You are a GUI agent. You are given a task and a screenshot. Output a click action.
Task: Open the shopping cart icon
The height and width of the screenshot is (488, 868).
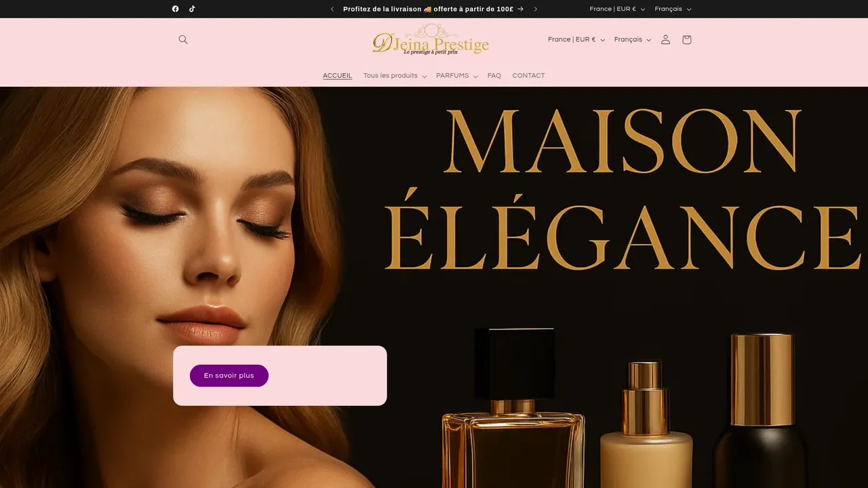[687, 39]
